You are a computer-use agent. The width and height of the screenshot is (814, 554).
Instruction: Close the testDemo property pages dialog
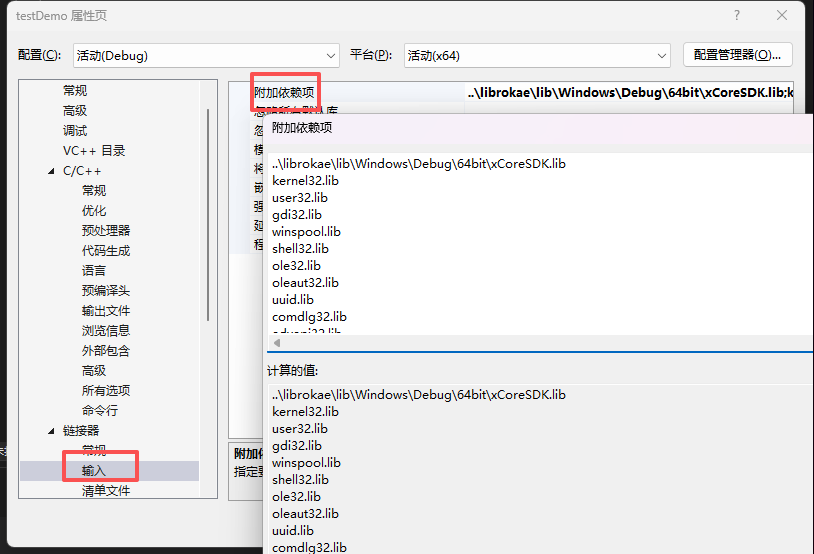click(x=783, y=16)
